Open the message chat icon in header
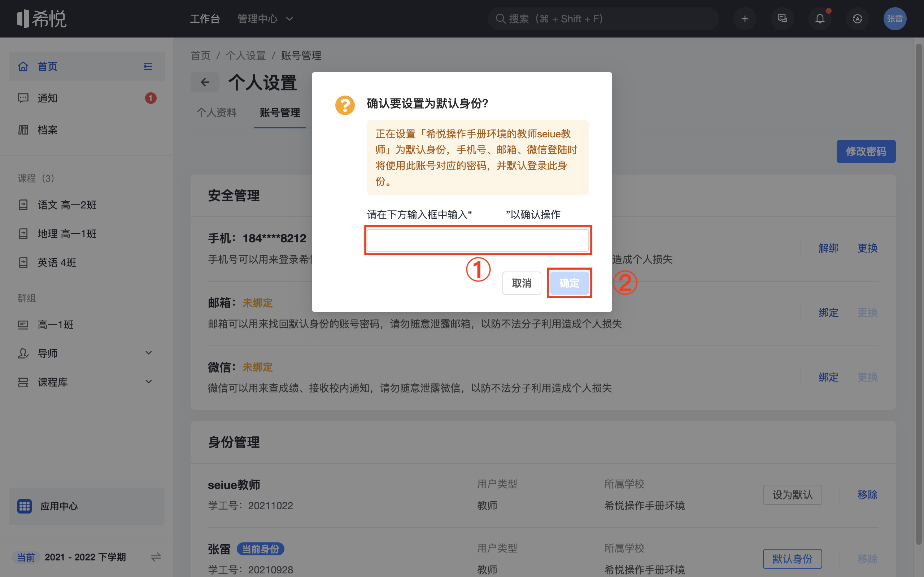 (x=782, y=19)
